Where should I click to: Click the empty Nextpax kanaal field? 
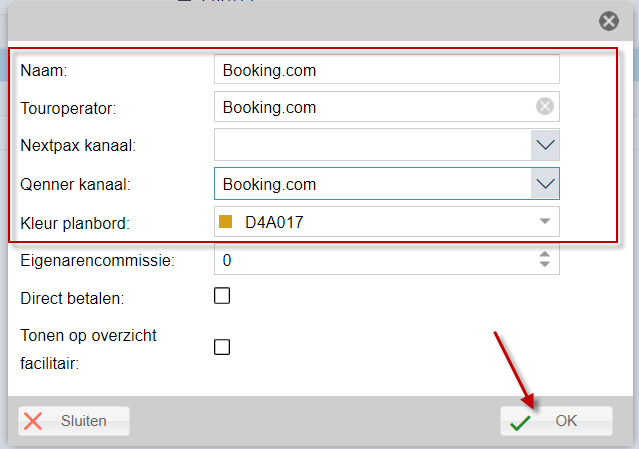372,145
